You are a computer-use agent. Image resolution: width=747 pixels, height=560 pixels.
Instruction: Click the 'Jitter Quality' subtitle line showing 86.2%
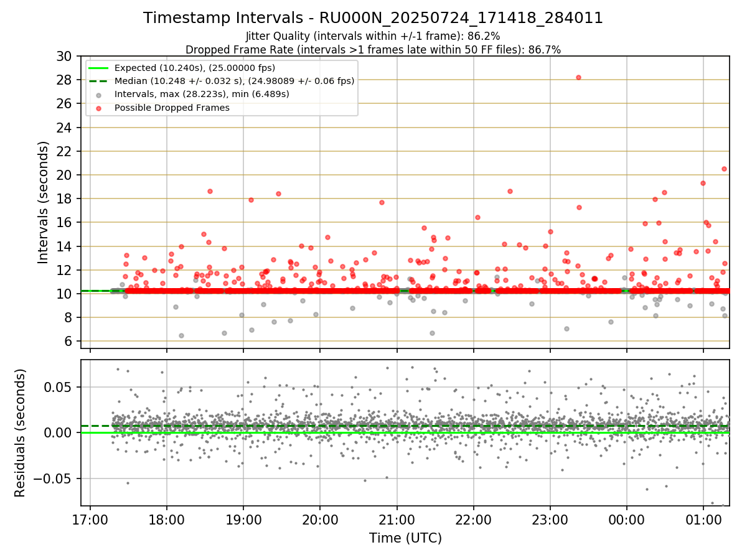coord(373,37)
